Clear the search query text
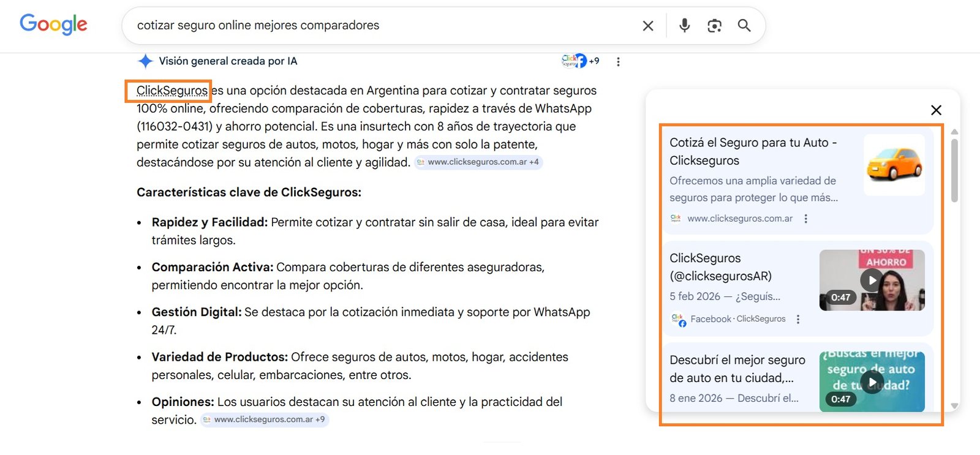 pos(647,26)
